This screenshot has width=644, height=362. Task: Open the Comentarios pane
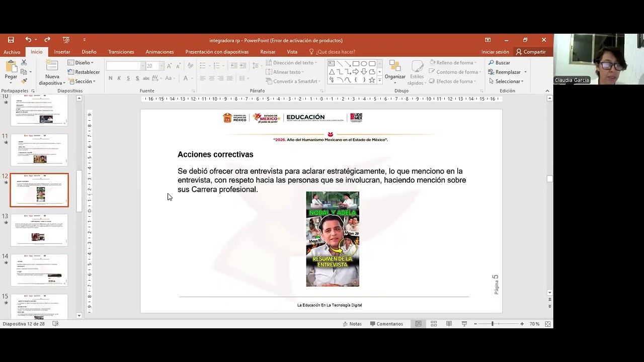point(386,324)
